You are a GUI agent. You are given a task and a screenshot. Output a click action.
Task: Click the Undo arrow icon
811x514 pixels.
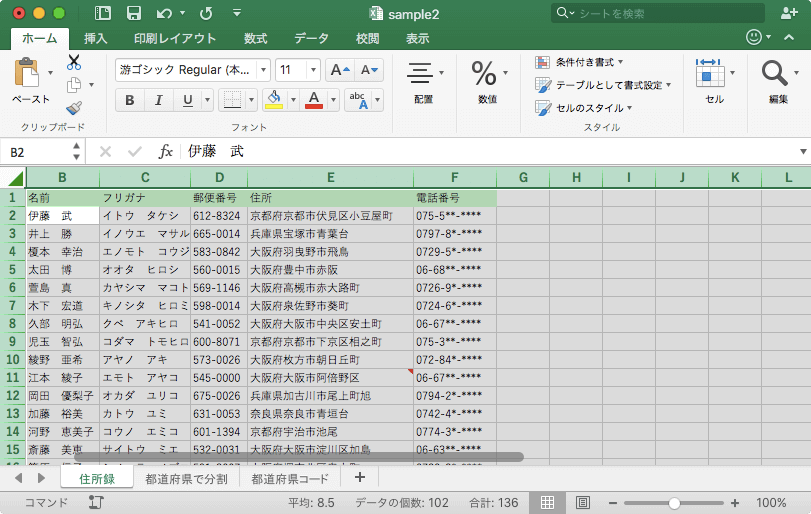164,13
